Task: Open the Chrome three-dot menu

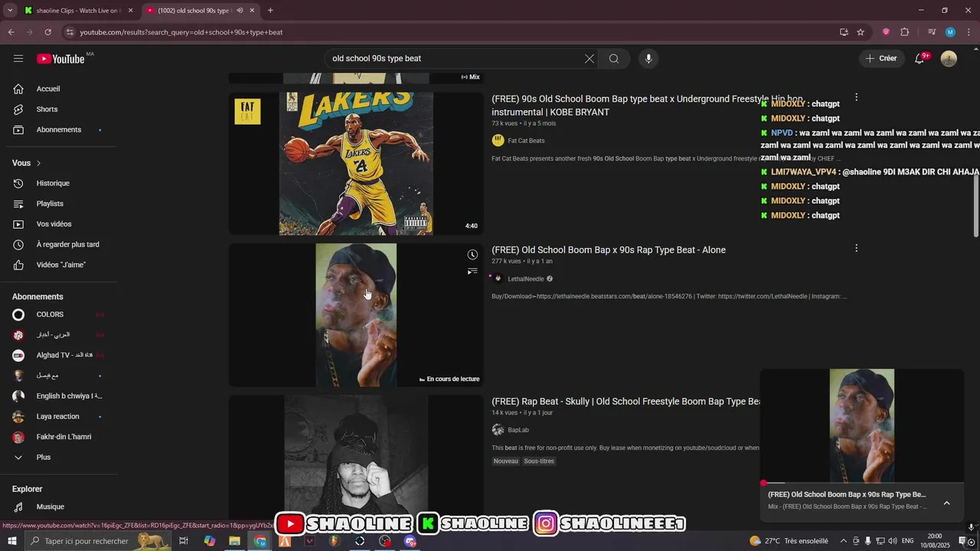Action: click(x=969, y=32)
